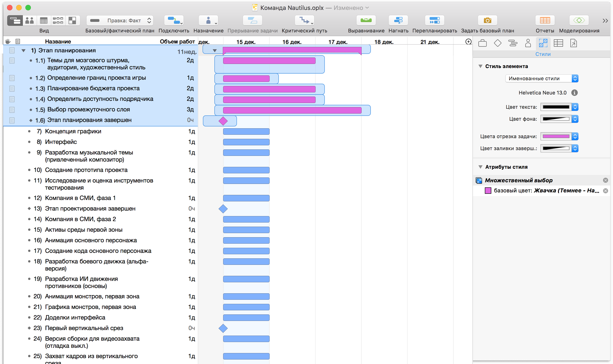Collapse the Этап планирования group
This screenshot has width=613, height=364.
coord(23,51)
